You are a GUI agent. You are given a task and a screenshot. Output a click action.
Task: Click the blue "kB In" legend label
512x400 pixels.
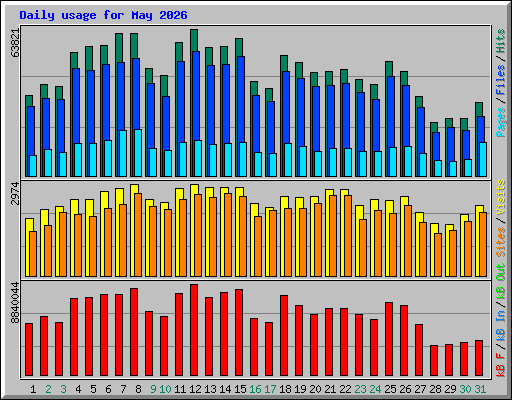[501, 325]
